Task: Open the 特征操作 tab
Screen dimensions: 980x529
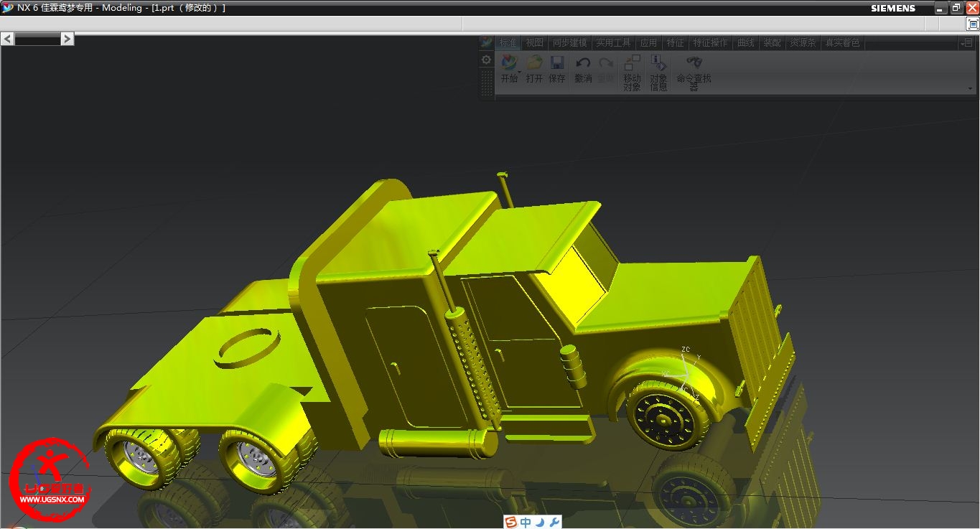Action: (711, 42)
